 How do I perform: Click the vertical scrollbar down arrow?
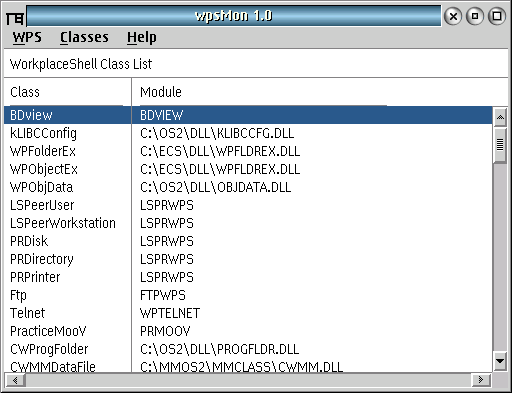click(x=500, y=361)
